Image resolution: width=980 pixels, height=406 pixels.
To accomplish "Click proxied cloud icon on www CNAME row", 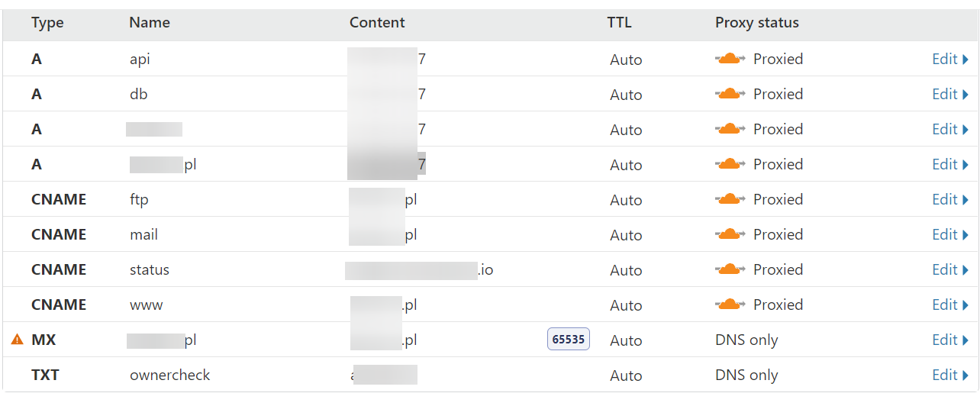I will pos(730,304).
